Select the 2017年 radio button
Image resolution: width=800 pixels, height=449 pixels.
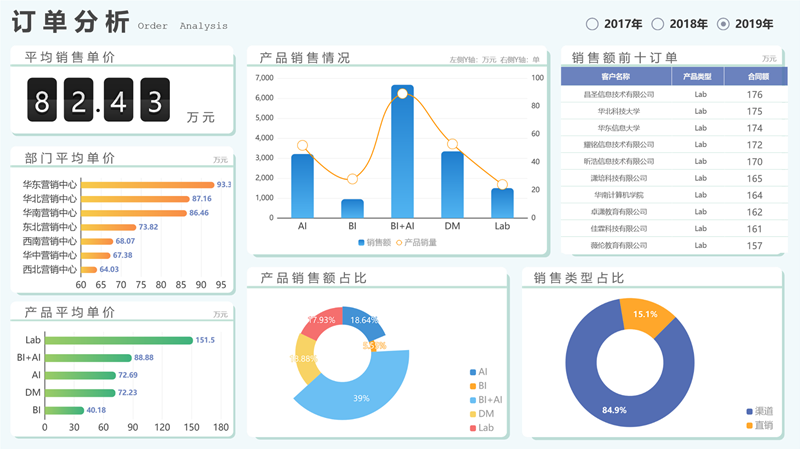click(x=593, y=24)
